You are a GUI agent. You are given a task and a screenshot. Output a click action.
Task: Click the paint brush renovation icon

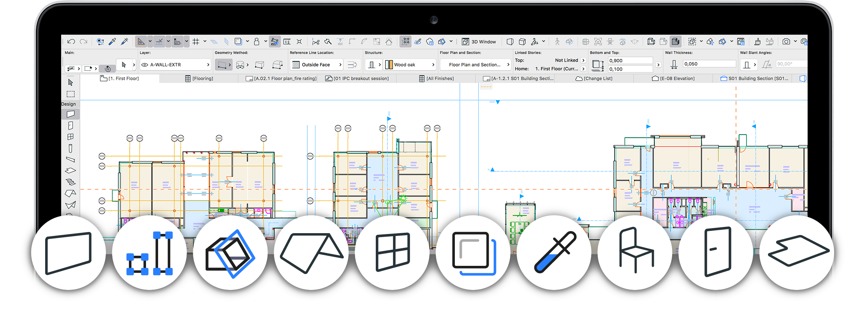coord(757,42)
